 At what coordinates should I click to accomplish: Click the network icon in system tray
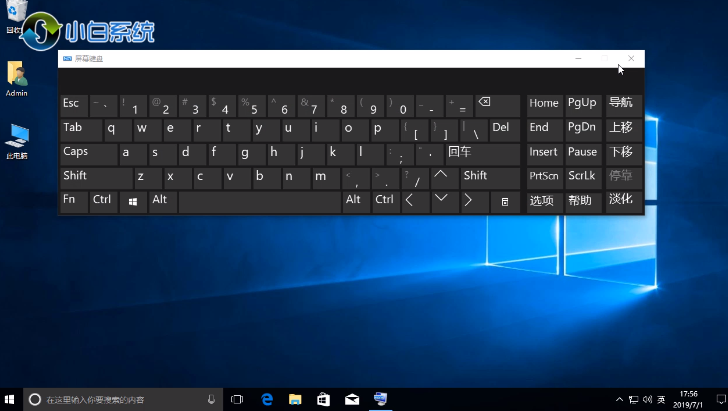[633, 399]
